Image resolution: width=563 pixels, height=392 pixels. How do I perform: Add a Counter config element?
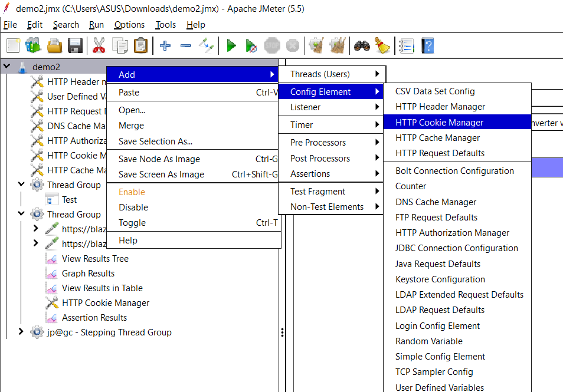point(457,186)
